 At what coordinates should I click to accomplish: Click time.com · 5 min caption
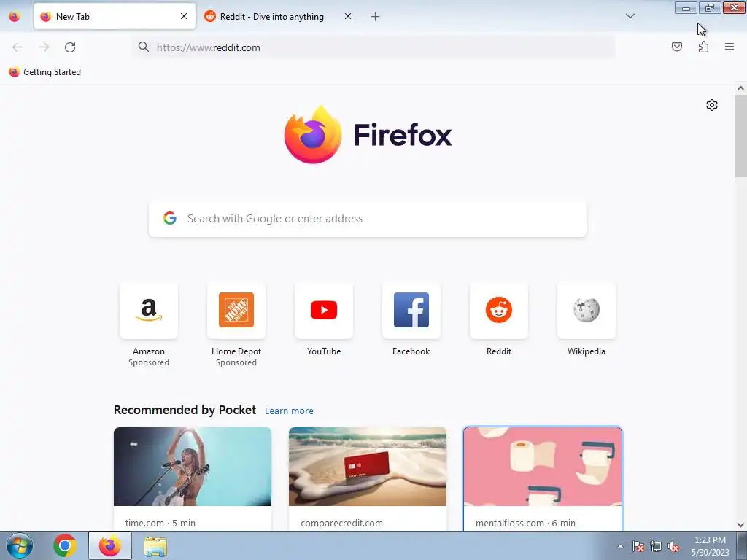[x=160, y=523]
